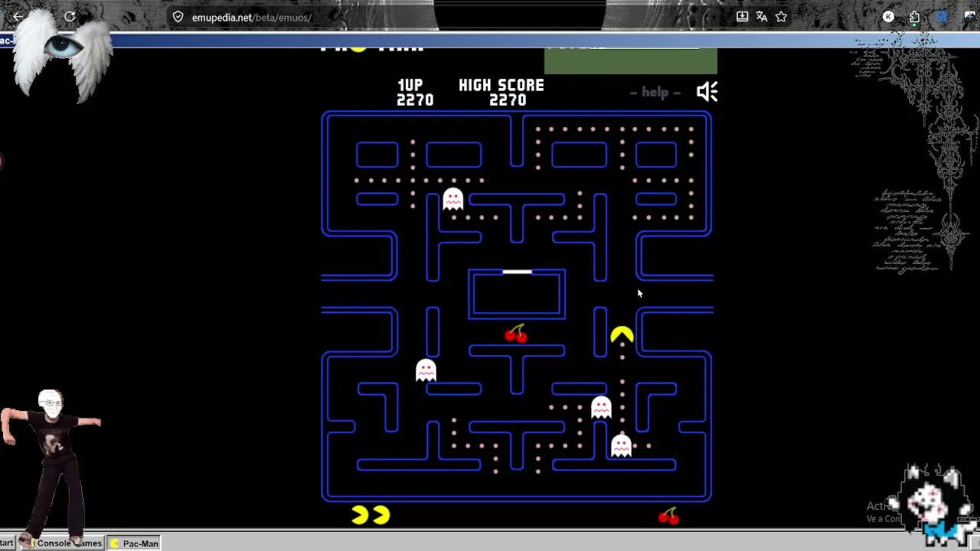Viewport: 980px width, 551px height.
Task: Click the frightened ghost in the upper maze
Action: (x=453, y=199)
